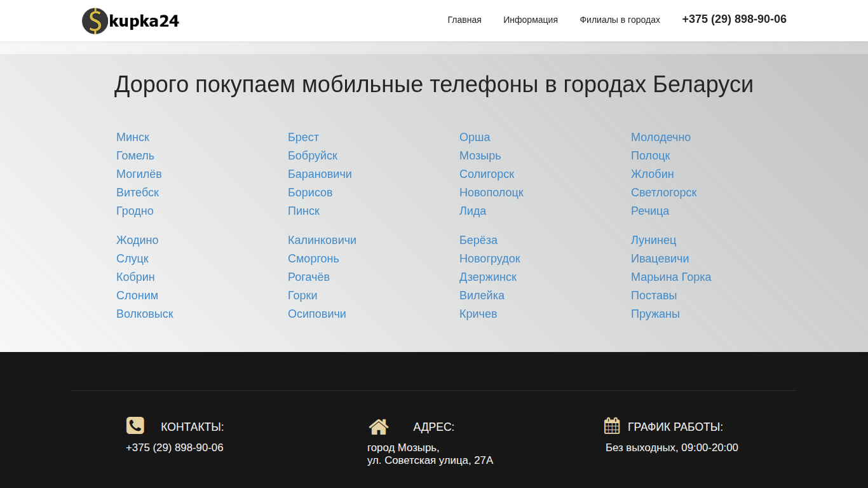Open Филиалы в городах menu

click(620, 20)
